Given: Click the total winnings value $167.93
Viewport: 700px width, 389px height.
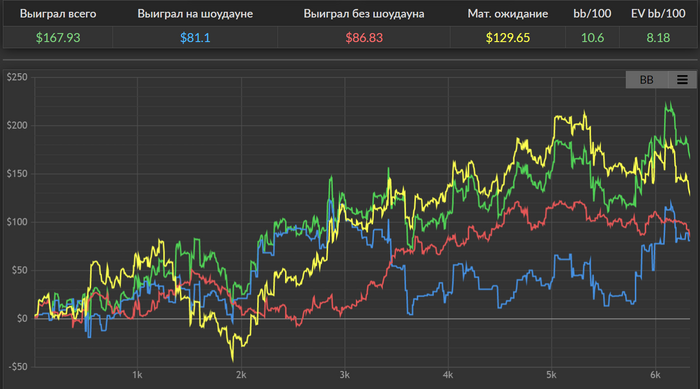Looking at the screenshot, I should point(58,38).
